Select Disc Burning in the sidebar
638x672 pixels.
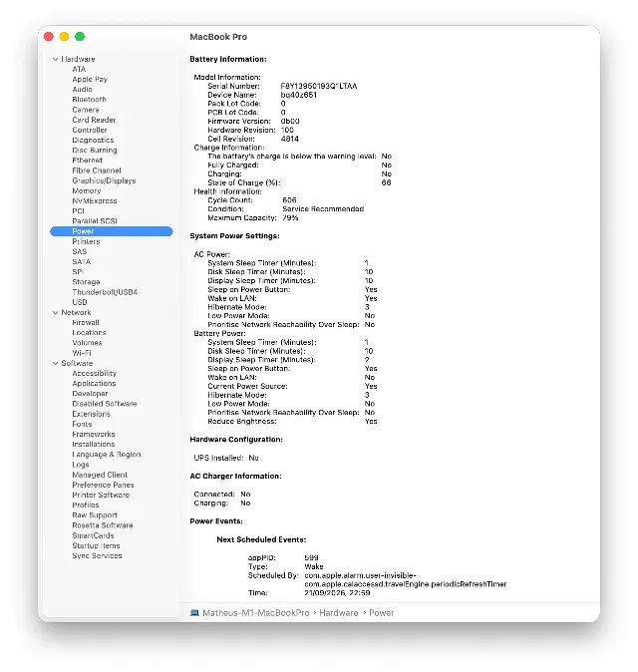point(95,151)
